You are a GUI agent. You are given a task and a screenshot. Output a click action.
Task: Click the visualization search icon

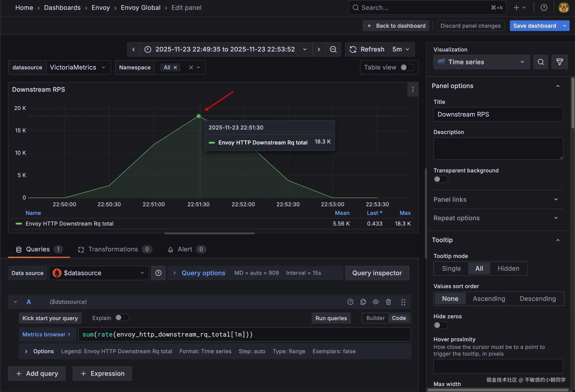pyautogui.click(x=541, y=62)
